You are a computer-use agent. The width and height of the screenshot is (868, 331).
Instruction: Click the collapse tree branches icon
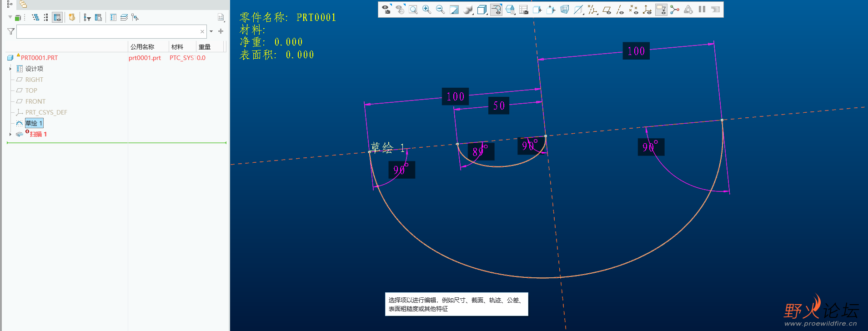tap(46, 17)
